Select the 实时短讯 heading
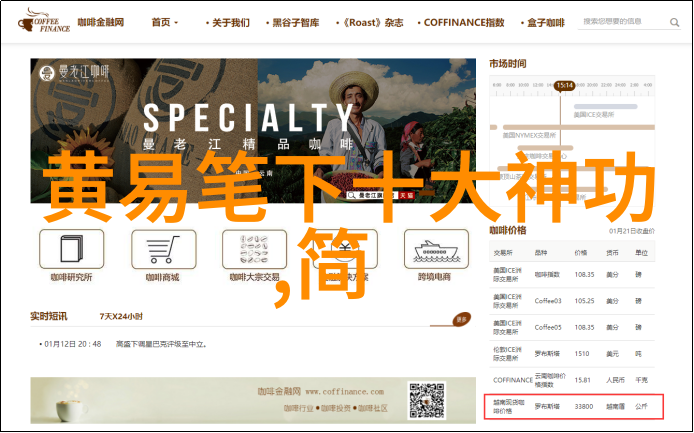 (x=49, y=316)
